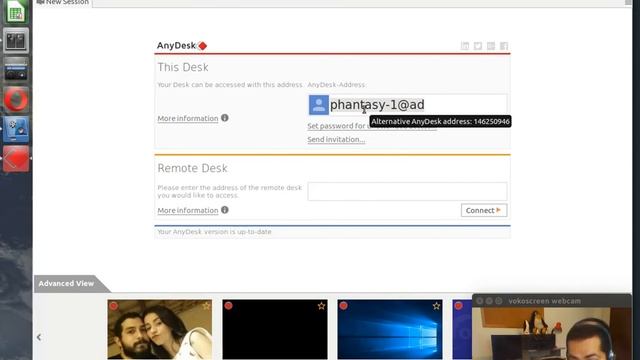Click the 'This Desk' heading

coord(183,67)
